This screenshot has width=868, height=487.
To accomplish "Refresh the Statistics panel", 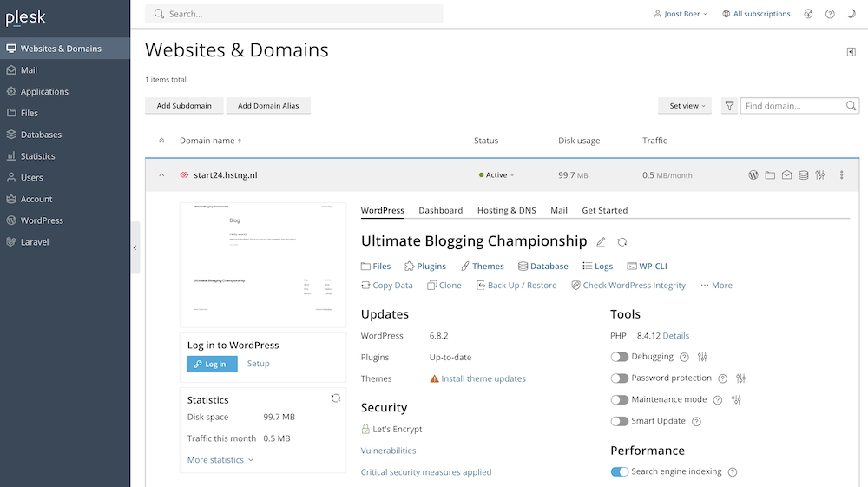I will point(335,398).
